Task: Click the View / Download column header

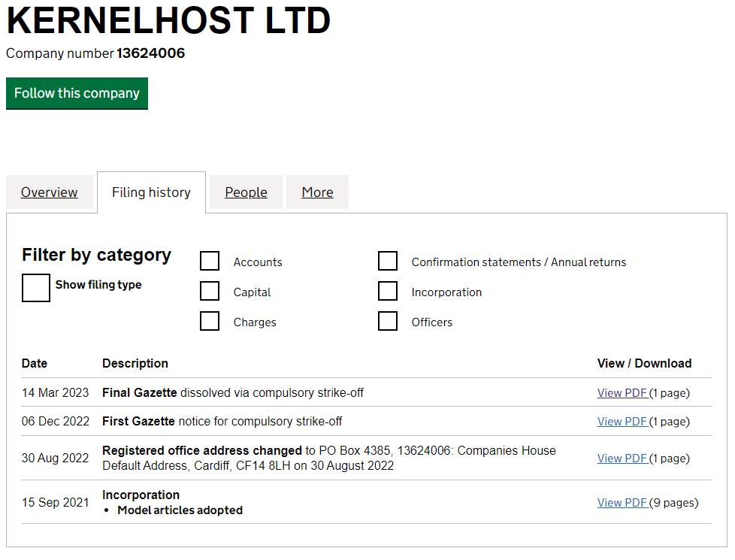Action: coord(645,364)
